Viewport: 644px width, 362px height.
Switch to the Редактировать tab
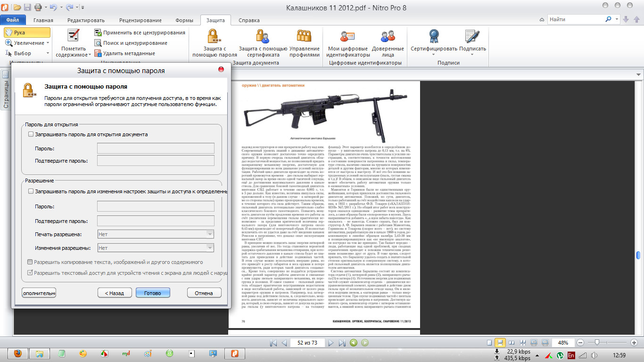(x=86, y=20)
